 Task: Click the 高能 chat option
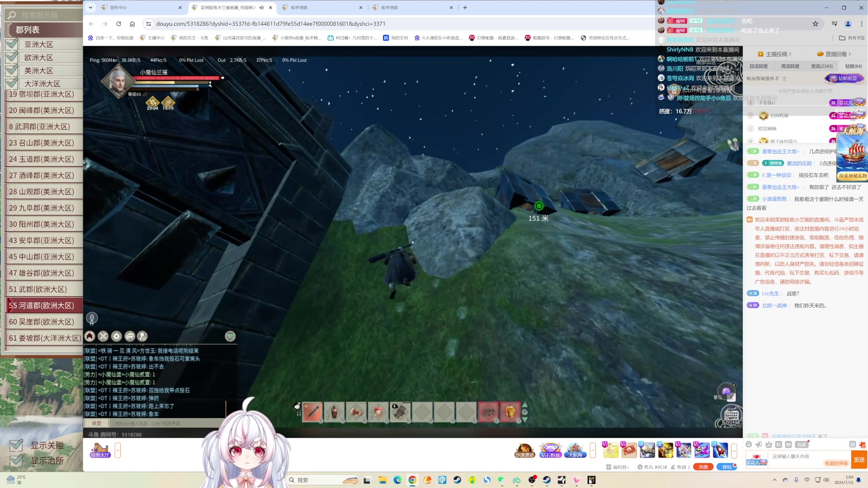pyautogui.click(x=802, y=445)
